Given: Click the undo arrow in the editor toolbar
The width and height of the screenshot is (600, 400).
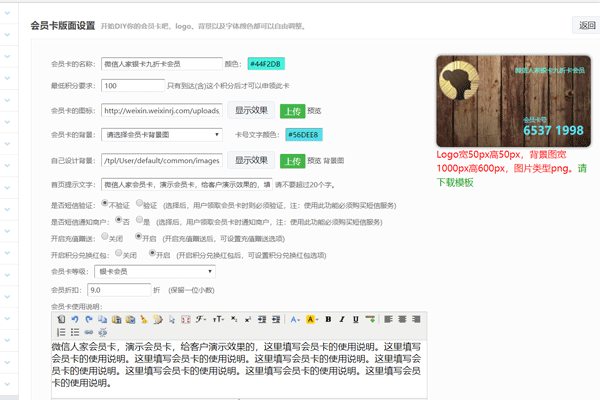Looking at the screenshot, I should coord(75,319).
